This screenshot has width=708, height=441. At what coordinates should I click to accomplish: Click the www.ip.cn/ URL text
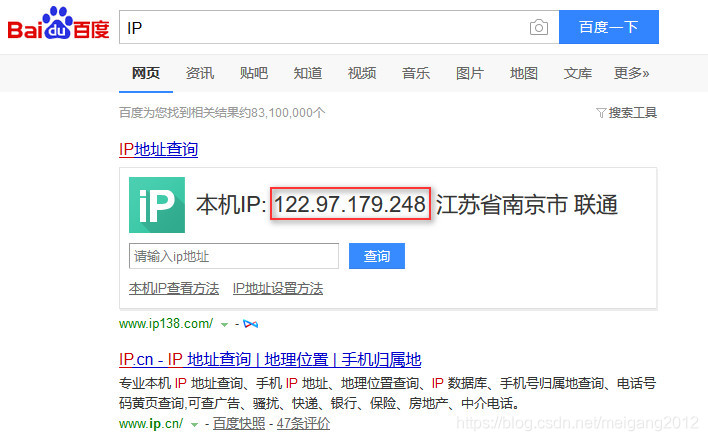pyautogui.click(x=151, y=424)
